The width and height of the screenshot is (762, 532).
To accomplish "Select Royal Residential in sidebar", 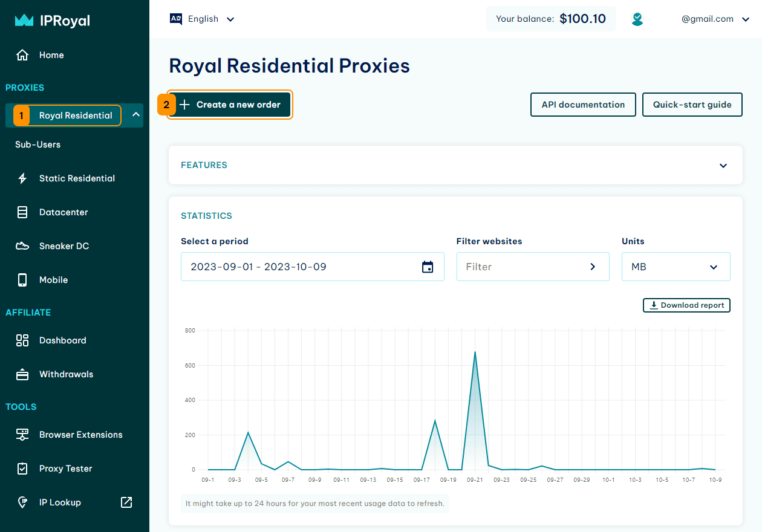I will [x=76, y=115].
